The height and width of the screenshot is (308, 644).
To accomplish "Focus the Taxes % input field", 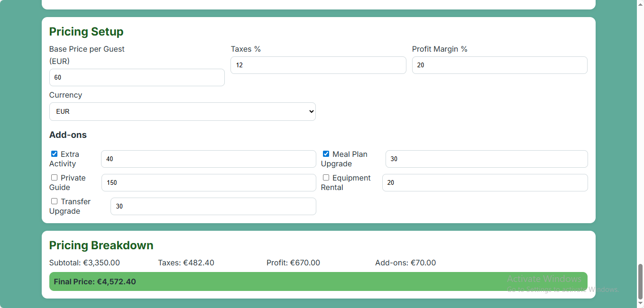I will click(318, 65).
